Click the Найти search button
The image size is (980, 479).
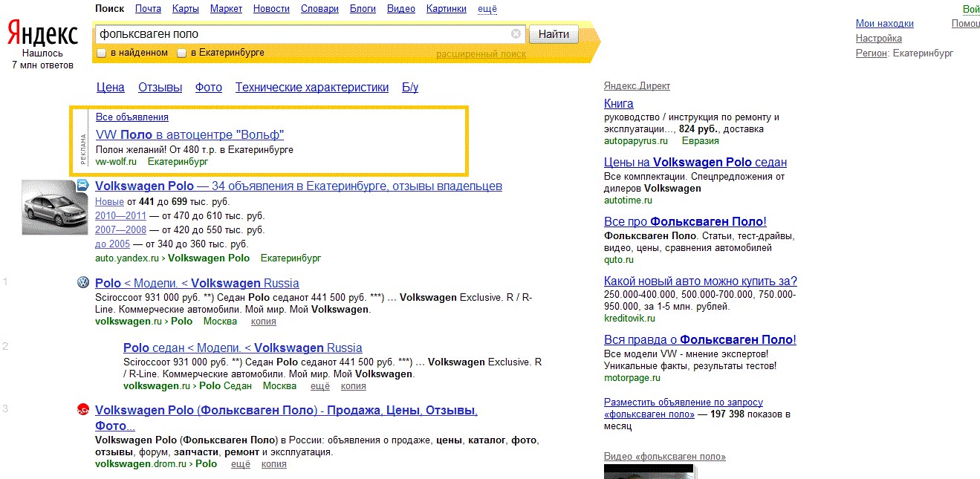(x=554, y=34)
